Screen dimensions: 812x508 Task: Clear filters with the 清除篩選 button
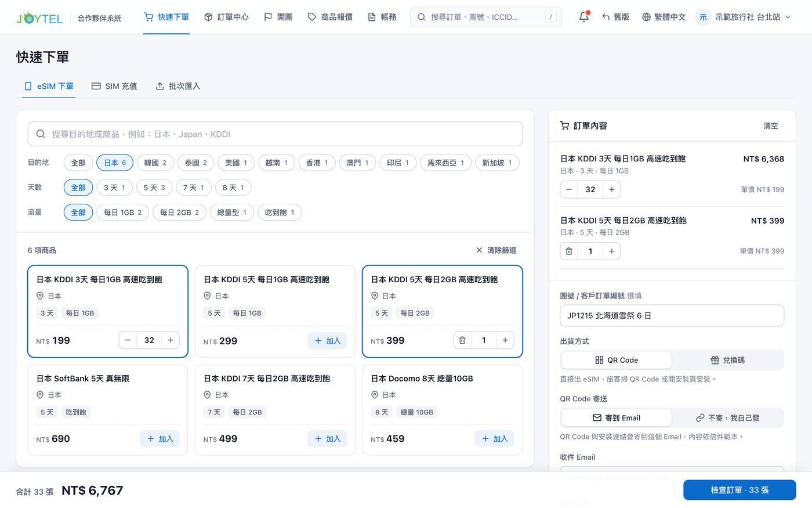point(496,250)
